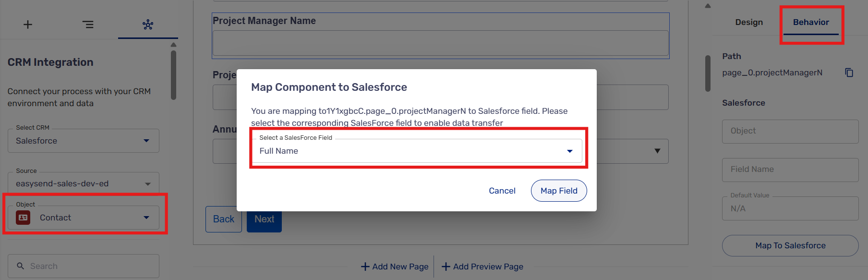This screenshot has height=280, width=868.
Task: Copy the path using the copy icon
Action: point(849,73)
